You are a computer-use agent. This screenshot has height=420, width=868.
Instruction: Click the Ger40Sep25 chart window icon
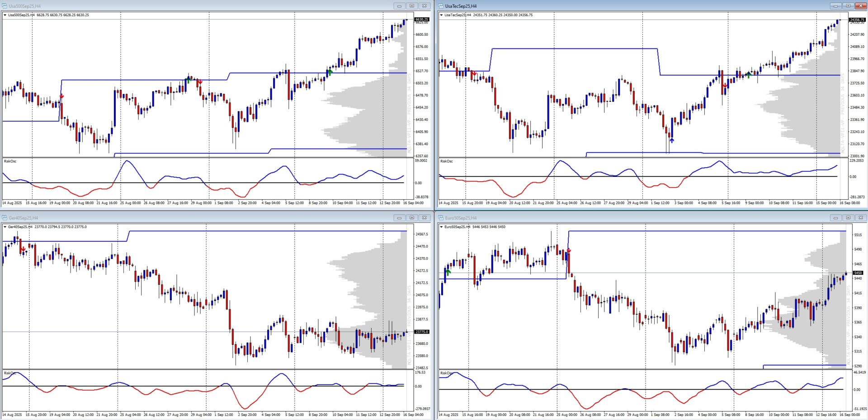click(5, 218)
